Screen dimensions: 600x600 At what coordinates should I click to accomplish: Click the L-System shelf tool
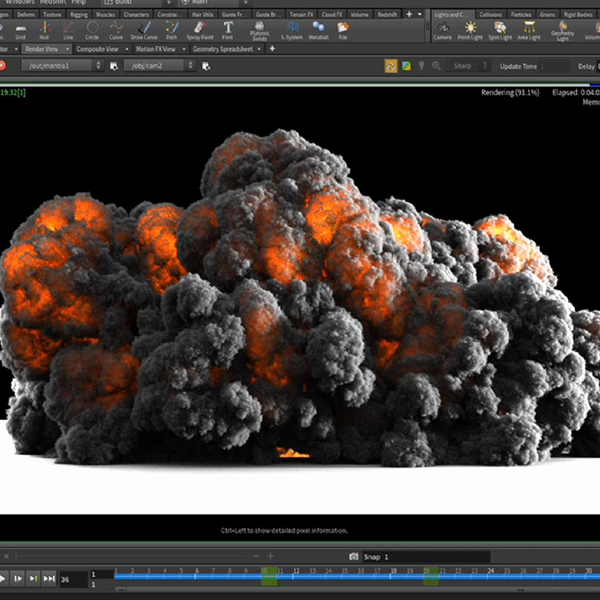coord(291,30)
